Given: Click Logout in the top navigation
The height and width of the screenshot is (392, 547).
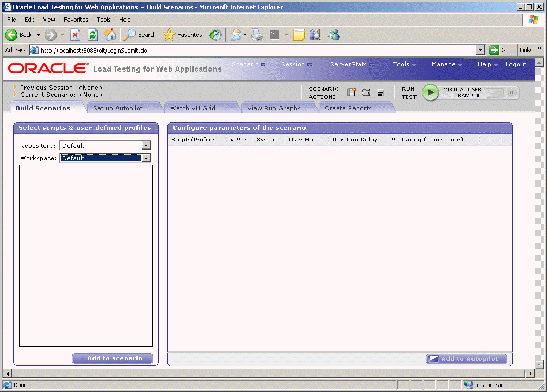Looking at the screenshot, I should (515, 64).
